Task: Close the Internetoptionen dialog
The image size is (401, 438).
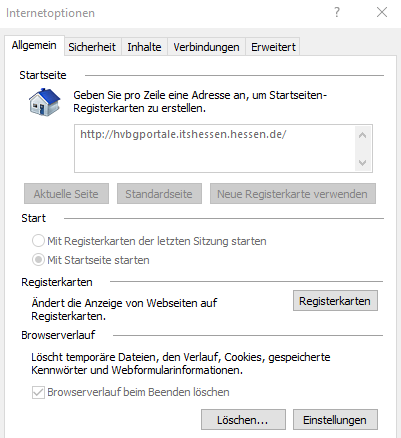Action: tap(382, 12)
